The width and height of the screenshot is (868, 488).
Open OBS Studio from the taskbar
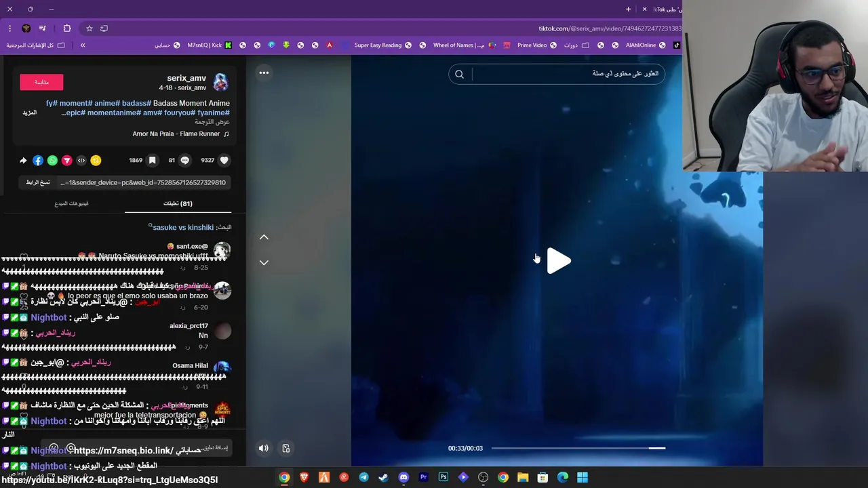click(x=483, y=477)
